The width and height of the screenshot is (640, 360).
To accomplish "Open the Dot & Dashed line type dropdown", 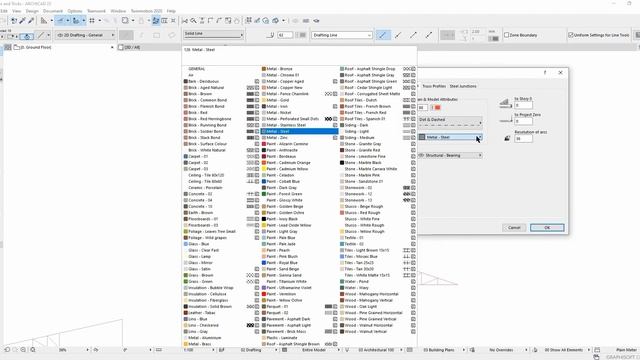I will [x=450, y=122].
